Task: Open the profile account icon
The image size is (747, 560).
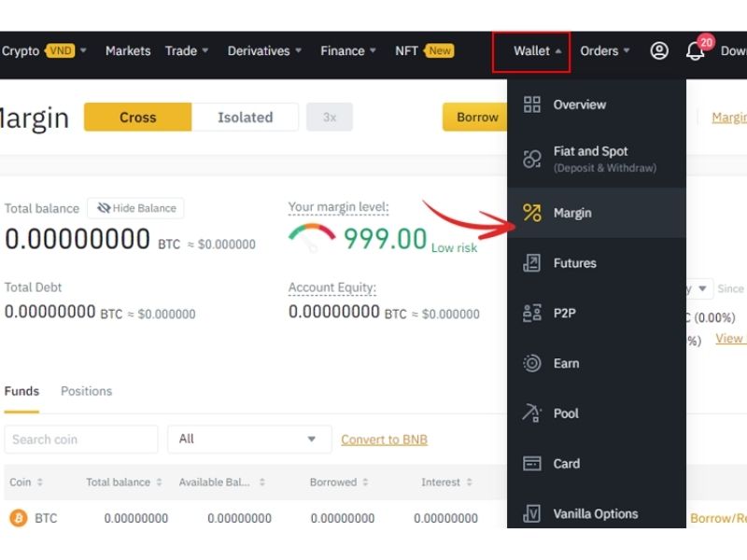Action: coord(659,50)
